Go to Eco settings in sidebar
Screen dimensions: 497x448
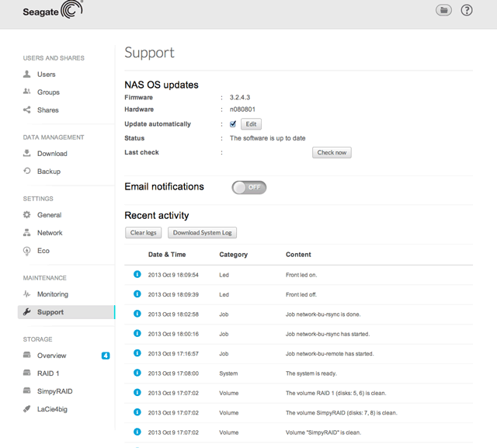43,251
